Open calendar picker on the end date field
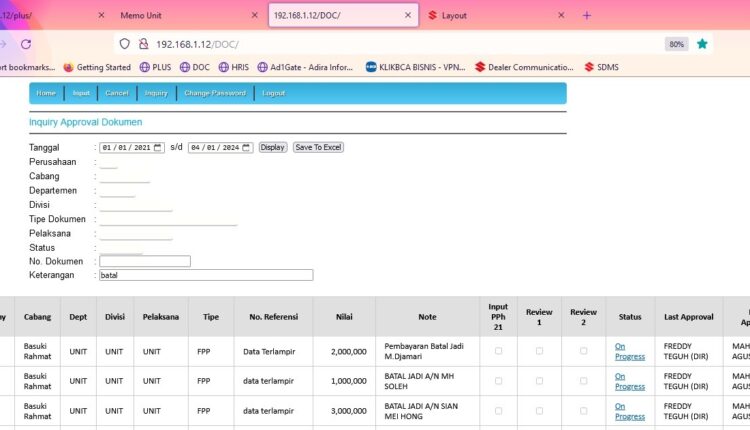 (x=247, y=147)
